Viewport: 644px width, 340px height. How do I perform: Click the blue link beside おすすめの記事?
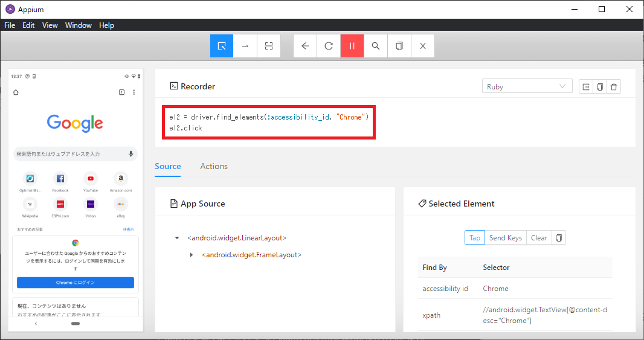pyautogui.click(x=128, y=229)
